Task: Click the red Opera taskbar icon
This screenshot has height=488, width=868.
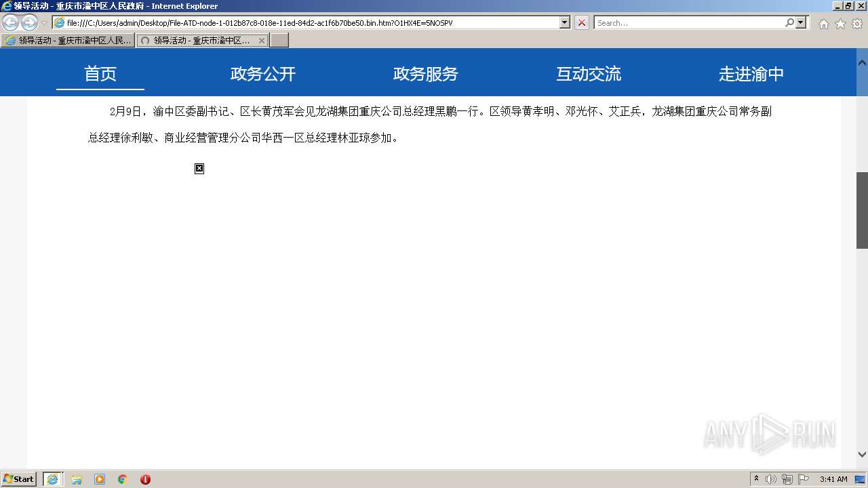Action: pos(145,479)
